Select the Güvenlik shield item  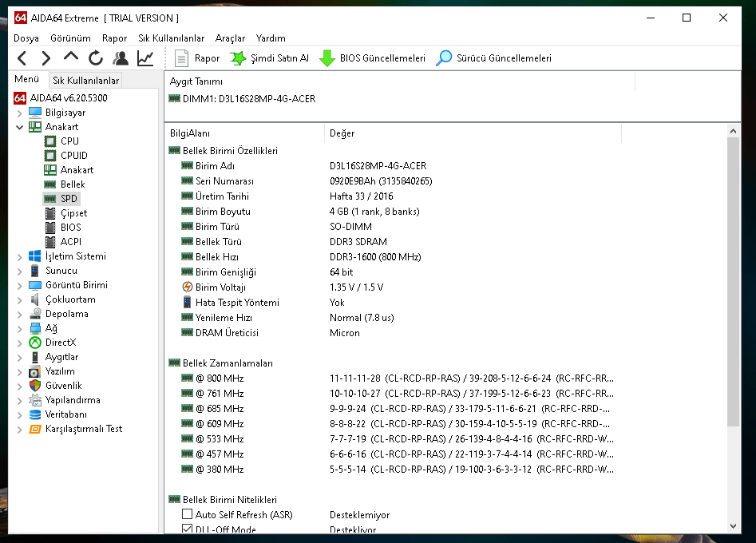pyautogui.click(x=55, y=386)
